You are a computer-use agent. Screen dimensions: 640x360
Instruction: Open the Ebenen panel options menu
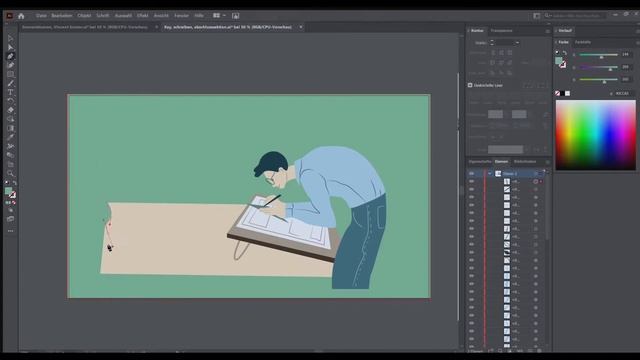coord(547,162)
